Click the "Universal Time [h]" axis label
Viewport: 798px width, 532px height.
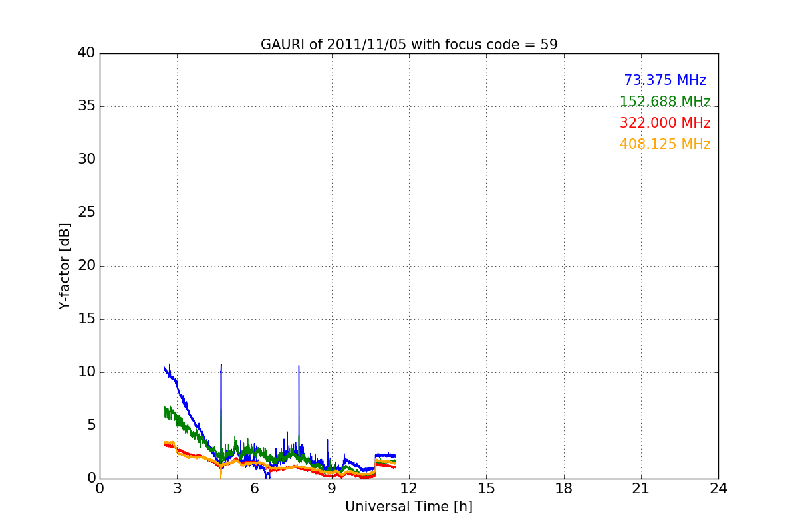pyautogui.click(x=409, y=507)
